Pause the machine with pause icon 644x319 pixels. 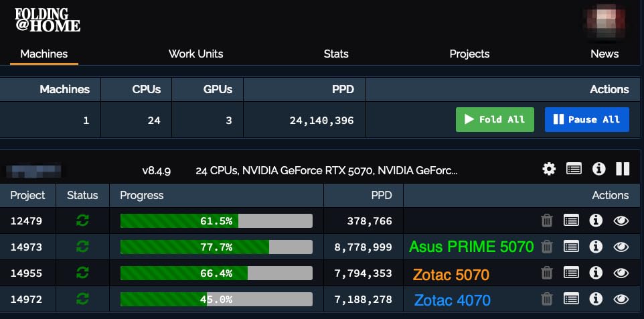[x=623, y=169]
